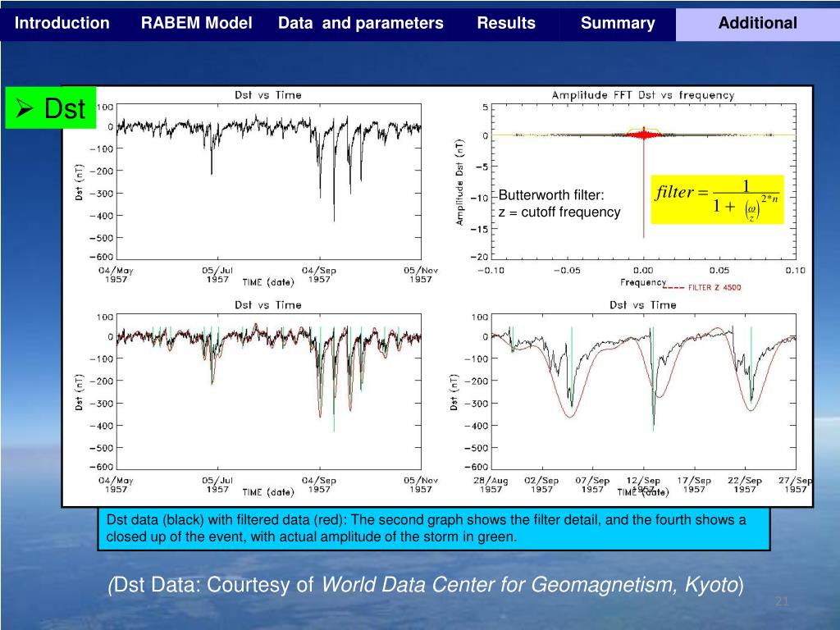Select the yellow filter formula box
Image resolution: width=840 pixels, height=630 pixels.
(717, 199)
